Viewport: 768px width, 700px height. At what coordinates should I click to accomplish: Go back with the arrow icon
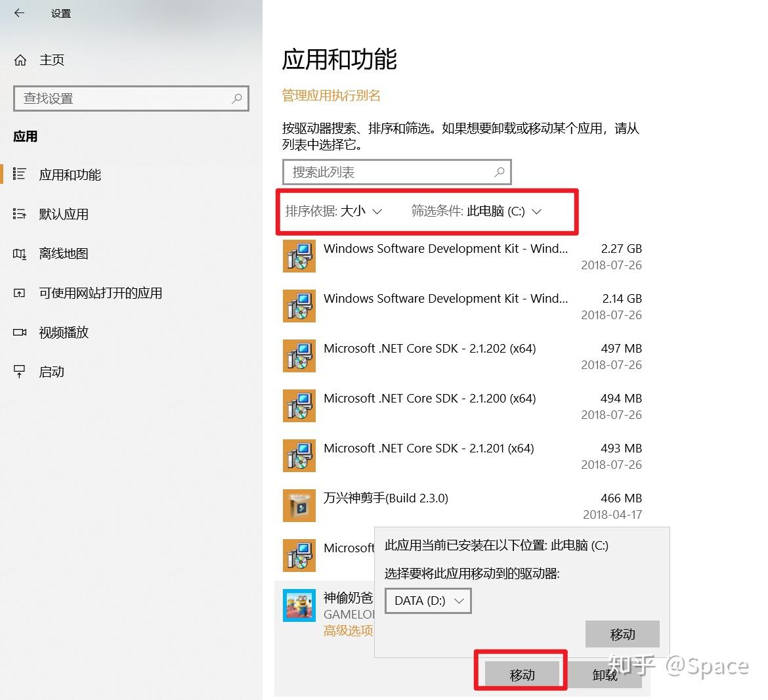[19, 13]
